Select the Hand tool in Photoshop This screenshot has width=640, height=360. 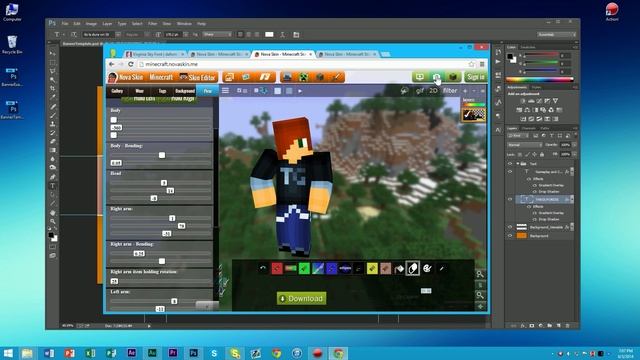point(53,213)
